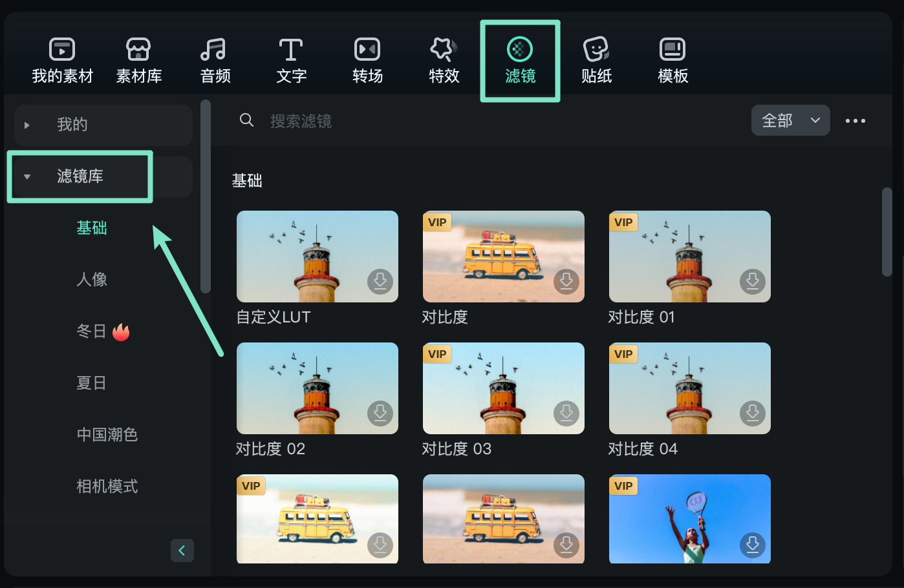904x588 pixels.
Task: Open the 贴纸 stickers panel
Action: (596, 59)
